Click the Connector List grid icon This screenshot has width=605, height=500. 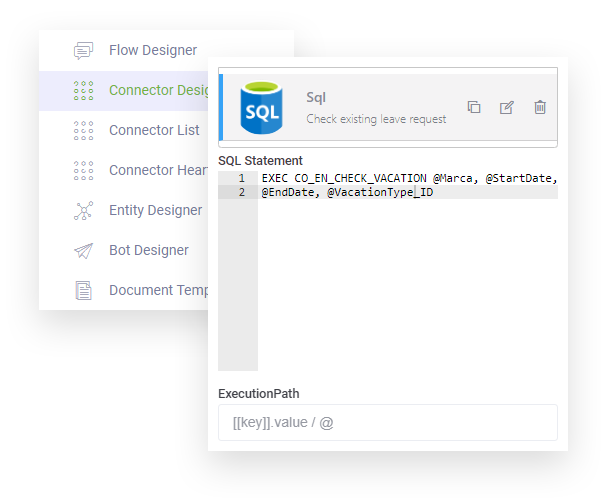coord(83,130)
